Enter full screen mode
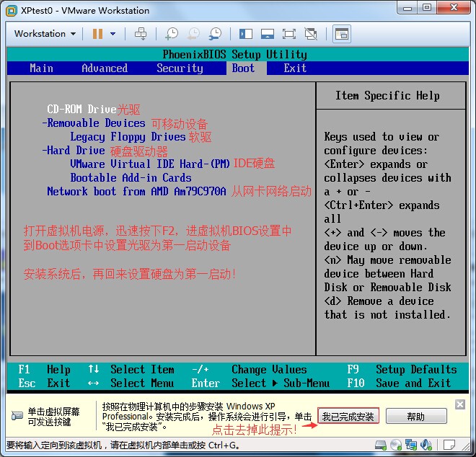476x457 pixels. 289,34
